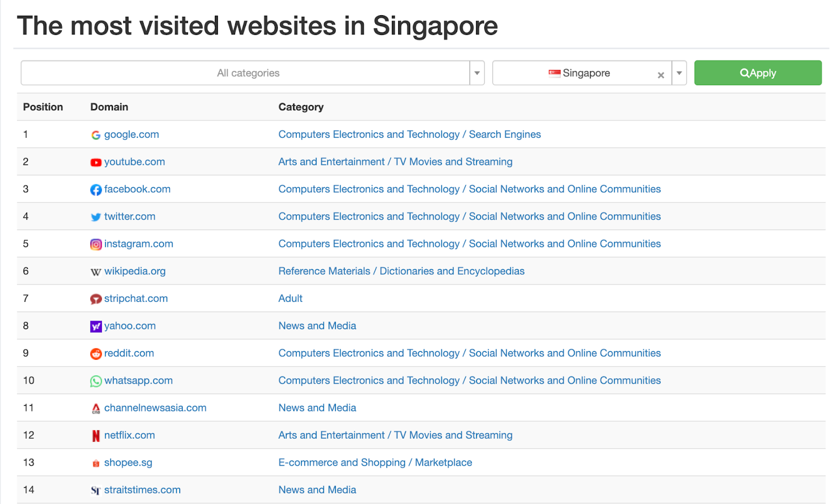Viewport: 836px width, 504px height.
Task: Open the E-commerce and Shopping / Marketplace link
Action: [x=375, y=463]
